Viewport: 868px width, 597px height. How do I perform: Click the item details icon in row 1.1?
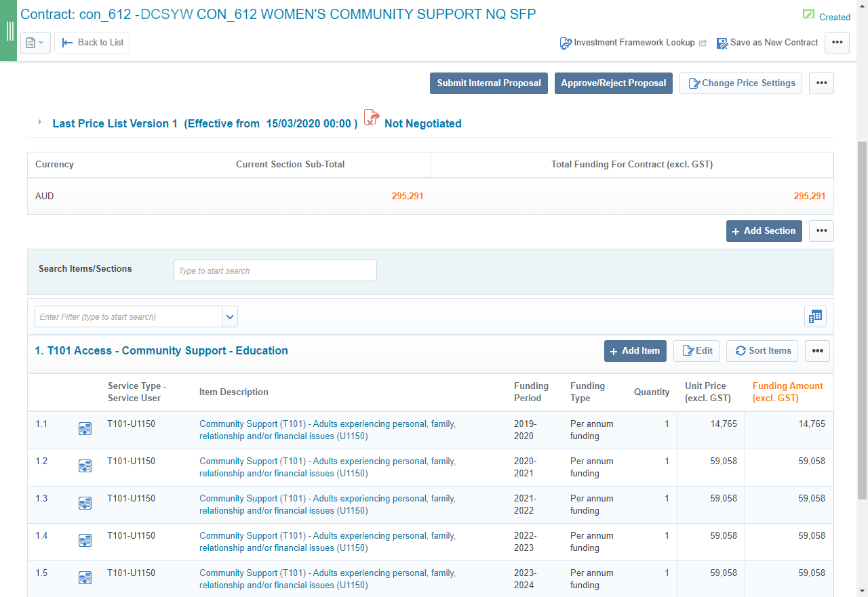pyautogui.click(x=85, y=428)
